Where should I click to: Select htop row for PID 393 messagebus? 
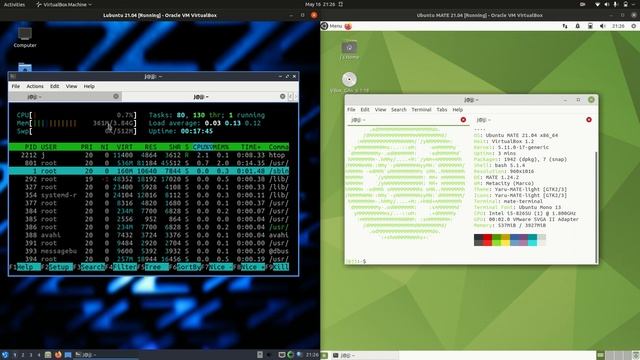149,251
